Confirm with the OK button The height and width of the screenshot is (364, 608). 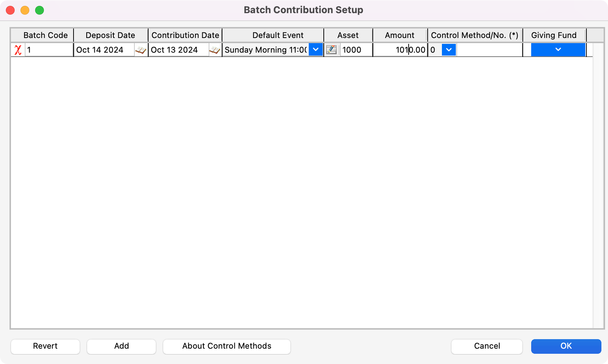566,346
